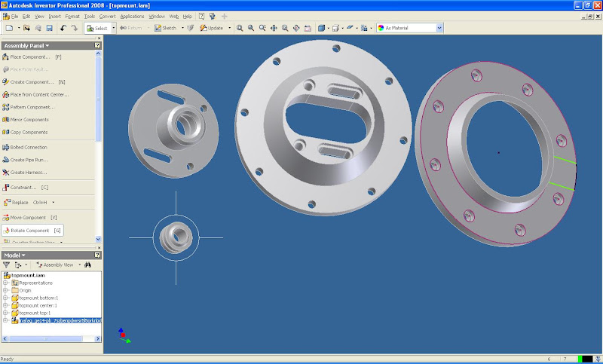This screenshot has width=603, height=364.
Task: Open the Insert menu
Action: coord(54,15)
